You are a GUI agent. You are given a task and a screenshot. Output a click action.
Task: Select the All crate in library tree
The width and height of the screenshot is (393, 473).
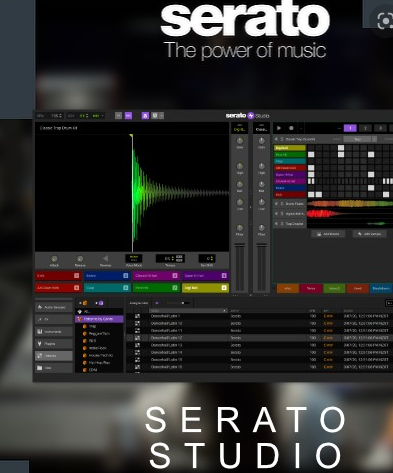coord(99,312)
